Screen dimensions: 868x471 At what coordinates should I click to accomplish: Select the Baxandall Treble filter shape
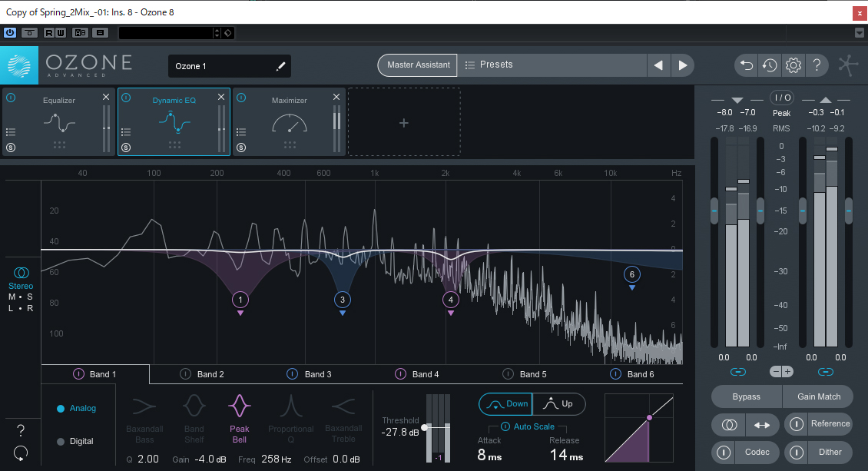(x=343, y=419)
